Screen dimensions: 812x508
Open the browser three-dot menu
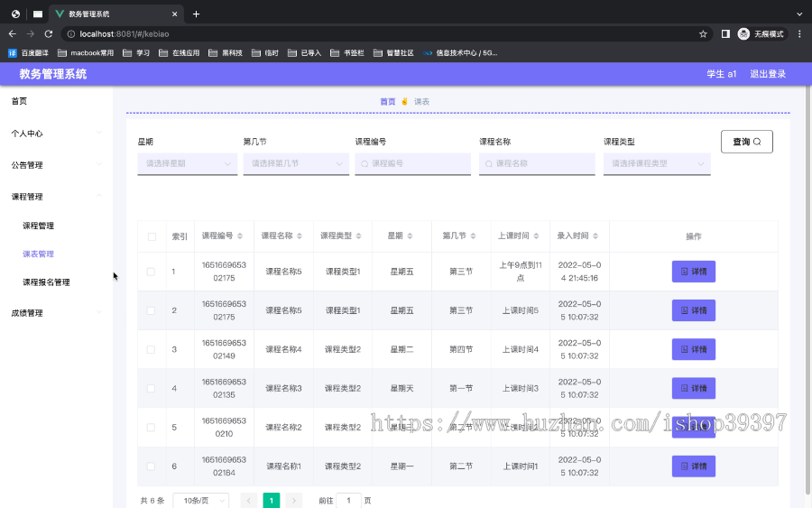(799, 33)
